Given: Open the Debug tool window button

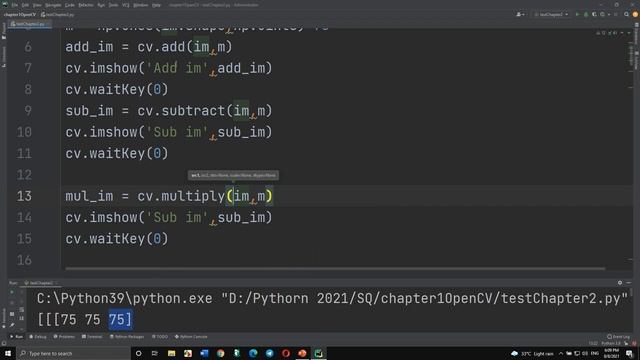Looking at the screenshot, I should [38, 337].
